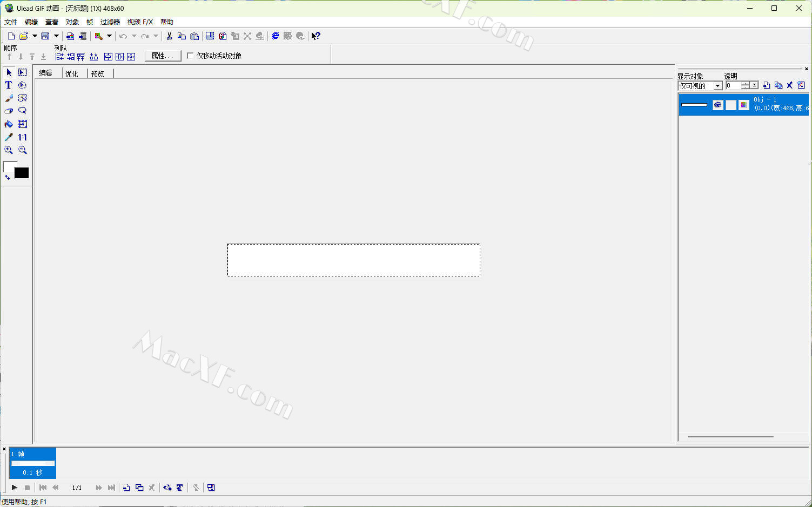Click the black background color swatch
Image resolution: width=812 pixels, height=507 pixels.
tap(22, 173)
